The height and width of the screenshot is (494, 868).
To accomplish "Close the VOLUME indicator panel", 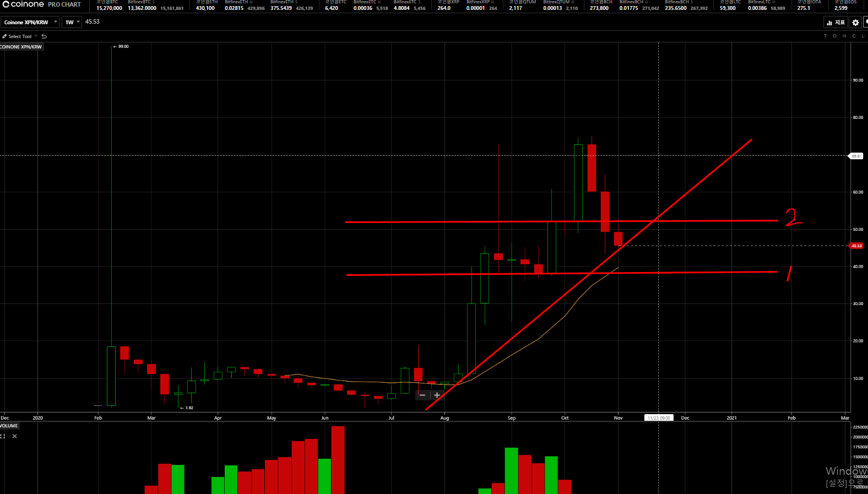I will coord(14,436).
